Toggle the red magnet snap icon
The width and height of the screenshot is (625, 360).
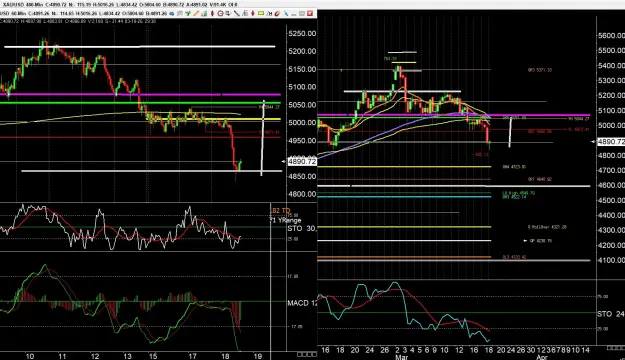click(x=277, y=14)
